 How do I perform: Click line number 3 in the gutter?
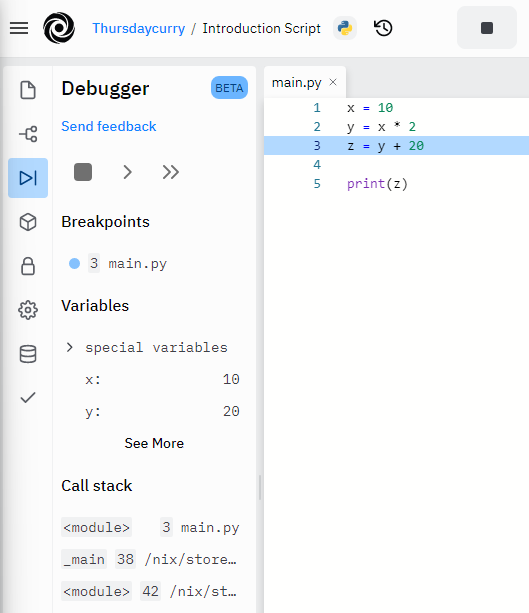pos(317,145)
